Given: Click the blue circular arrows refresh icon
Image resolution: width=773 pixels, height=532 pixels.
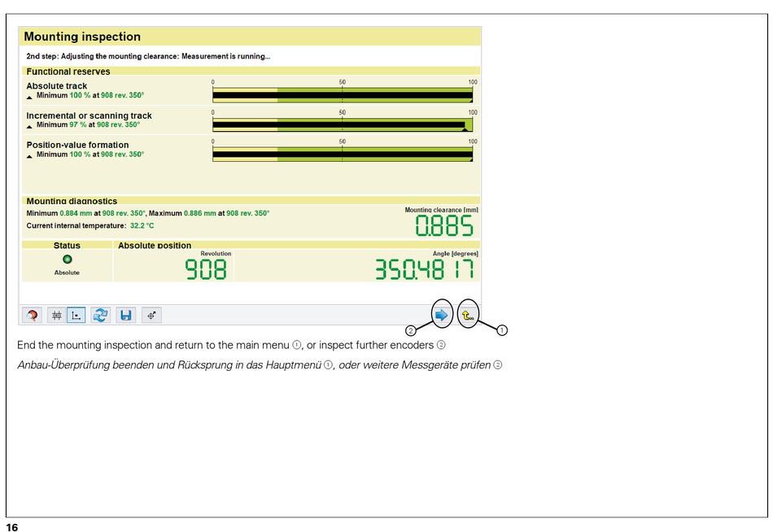Looking at the screenshot, I should pyautogui.click(x=101, y=315).
